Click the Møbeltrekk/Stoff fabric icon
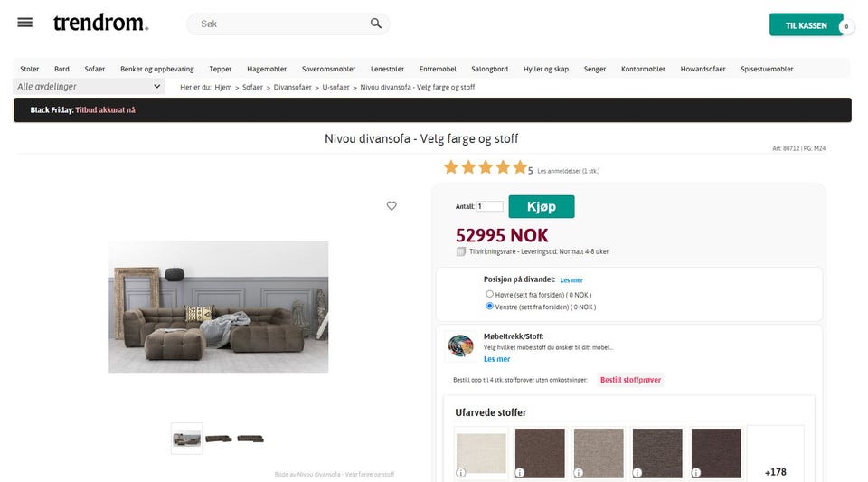The image size is (868, 482). click(x=461, y=347)
